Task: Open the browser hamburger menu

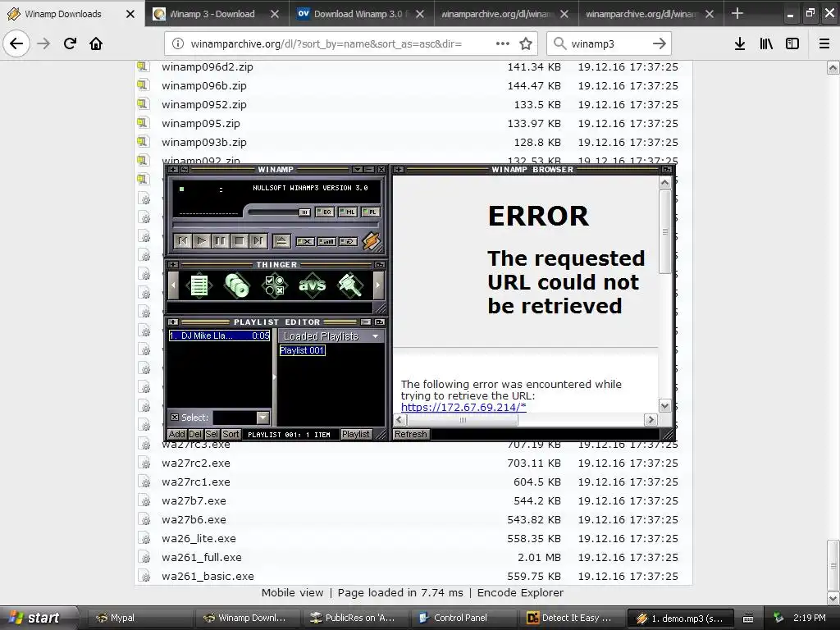Action: point(824,43)
